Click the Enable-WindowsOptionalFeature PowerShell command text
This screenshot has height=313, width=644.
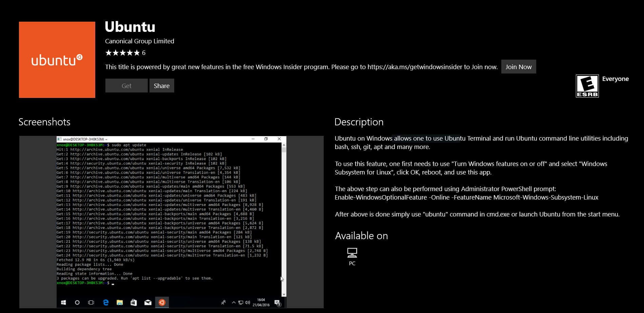(x=466, y=197)
